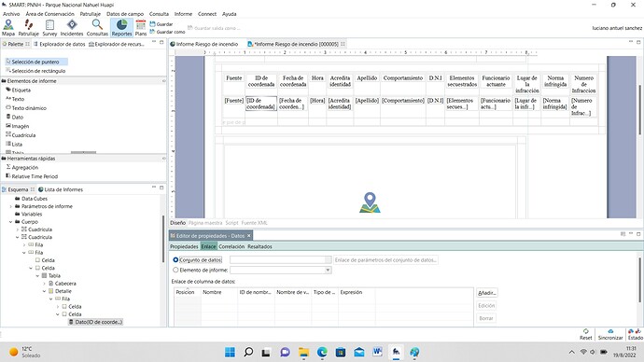Switch to Explorador de datos tab

(x=59, y=44)
